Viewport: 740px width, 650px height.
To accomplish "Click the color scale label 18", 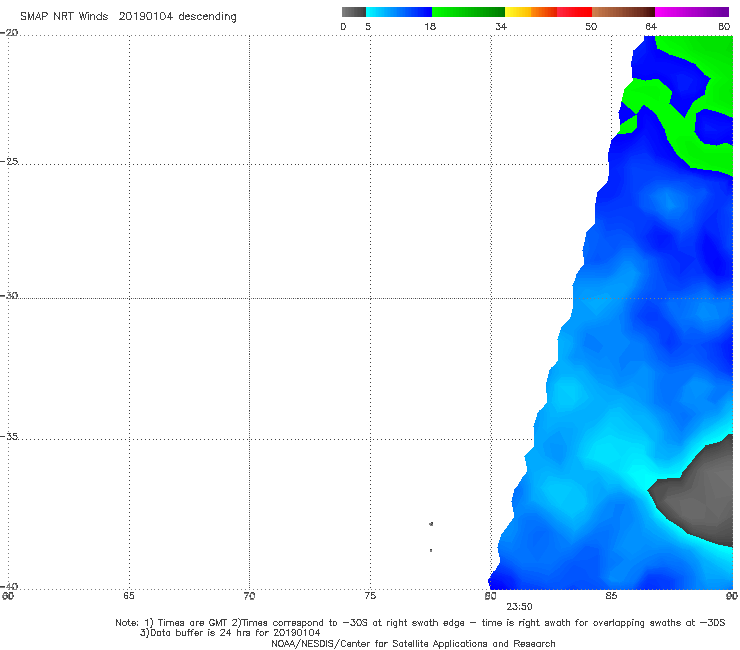I will pos(430,26).
